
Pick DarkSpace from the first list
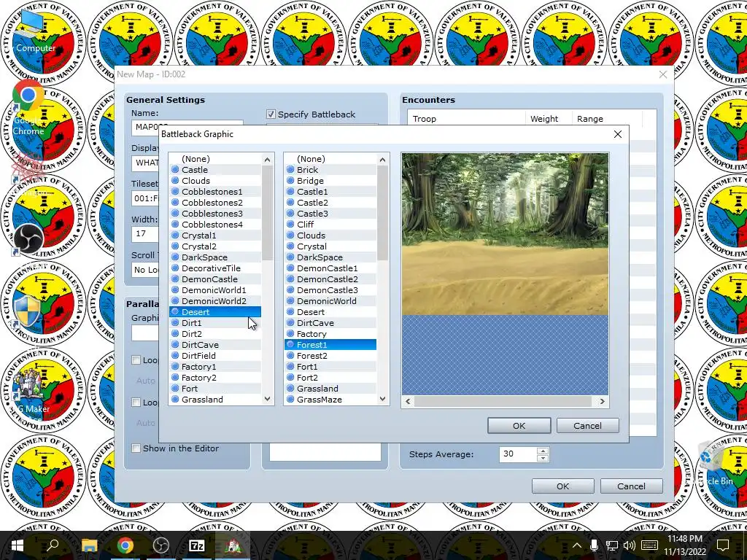point(215,257)
